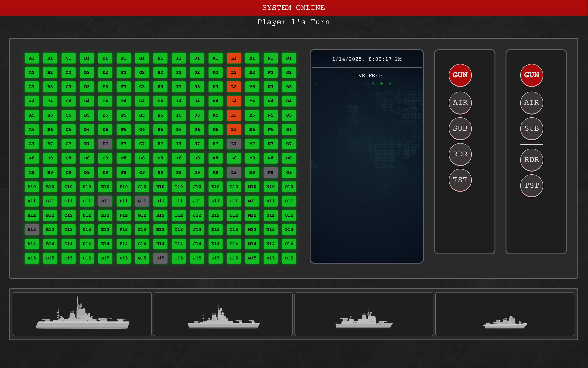Image resolution: width=588 pixels, height=368 pixels.
Task: Target grid cell J3
Action: pyautogui.click(x=197, y=87)
